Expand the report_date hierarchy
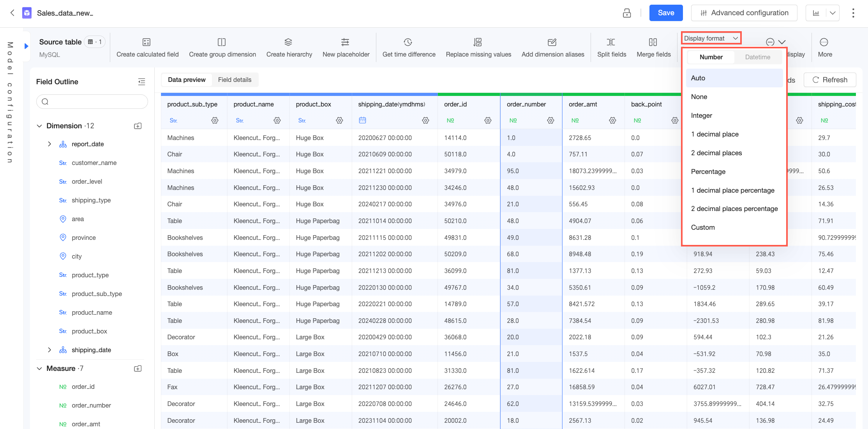Image resolution: width=868 pixels, height=429 pixels. click(49, 144)
